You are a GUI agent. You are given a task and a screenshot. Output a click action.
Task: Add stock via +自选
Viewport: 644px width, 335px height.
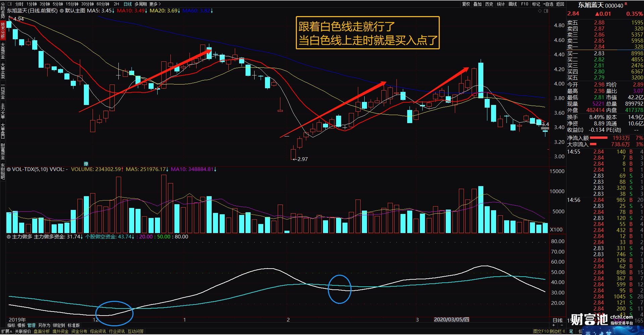548,4
